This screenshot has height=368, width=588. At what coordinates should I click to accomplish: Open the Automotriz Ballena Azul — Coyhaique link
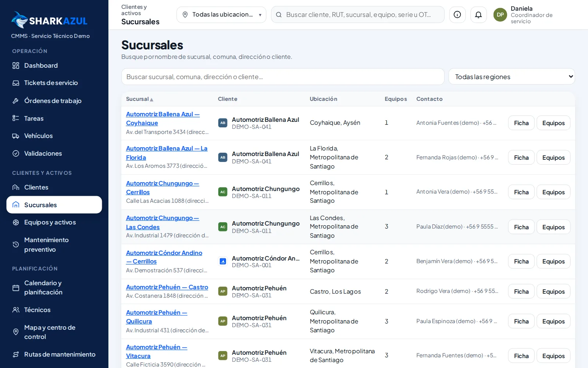(163, 118)
